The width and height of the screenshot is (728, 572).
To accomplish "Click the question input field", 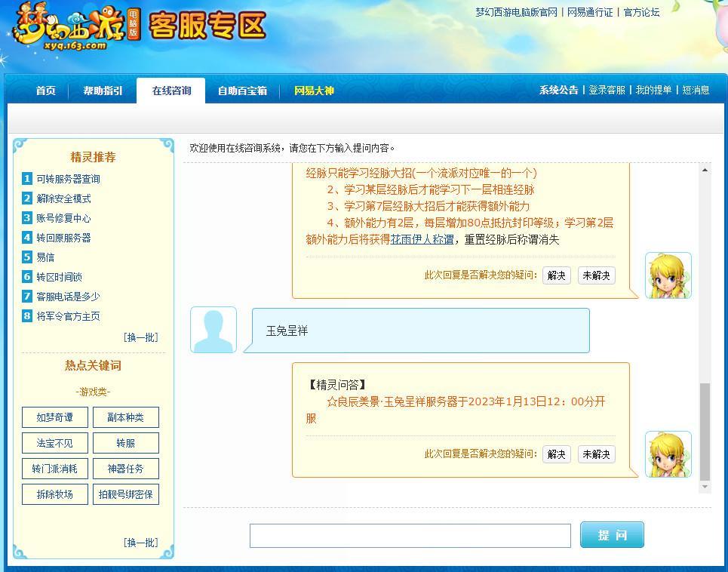I will tap(410, 535).
